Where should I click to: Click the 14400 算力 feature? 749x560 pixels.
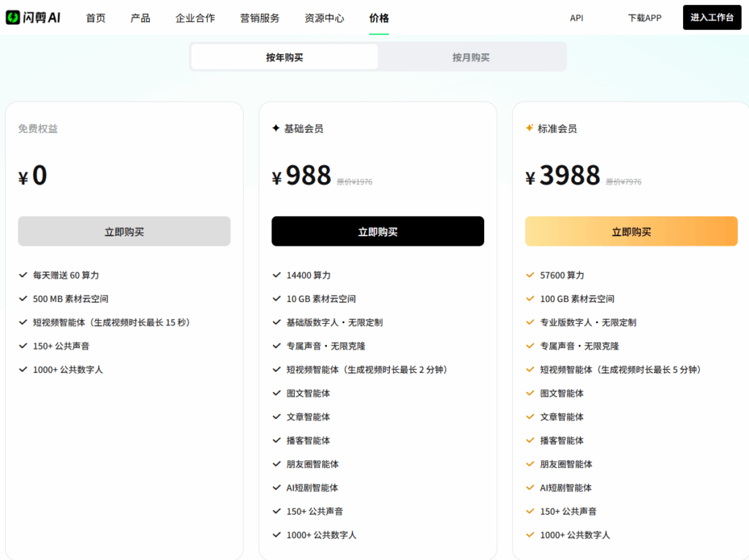point(309,275)
